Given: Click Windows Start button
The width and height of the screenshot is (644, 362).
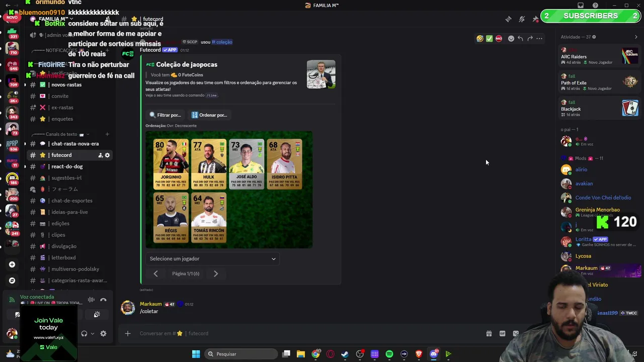Looking at the screenshot, I should tap(196, 354).
